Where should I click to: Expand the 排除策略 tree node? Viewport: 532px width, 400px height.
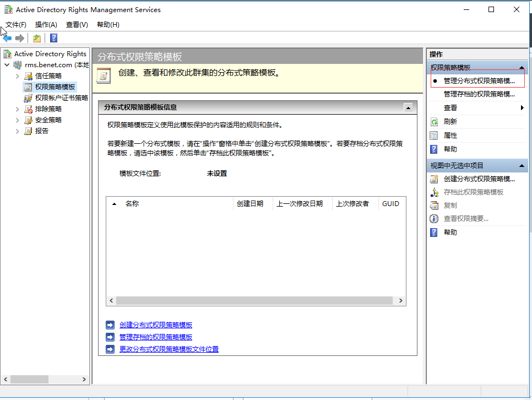click(17, 109)
